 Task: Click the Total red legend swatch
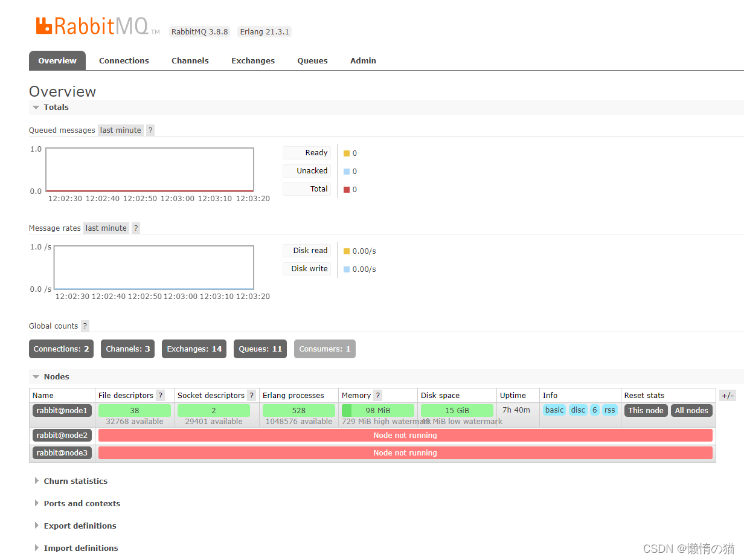click(347, 190)
